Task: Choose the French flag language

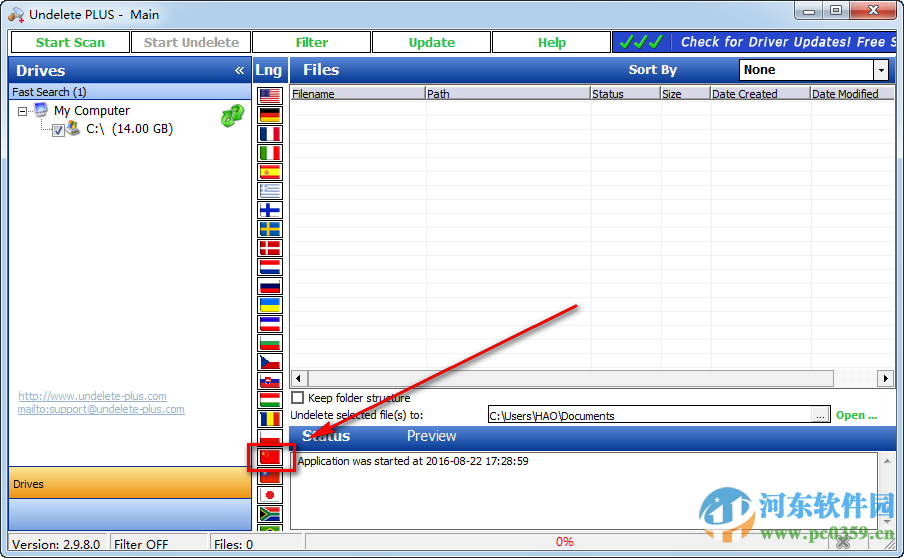Action: pos(270,134)
